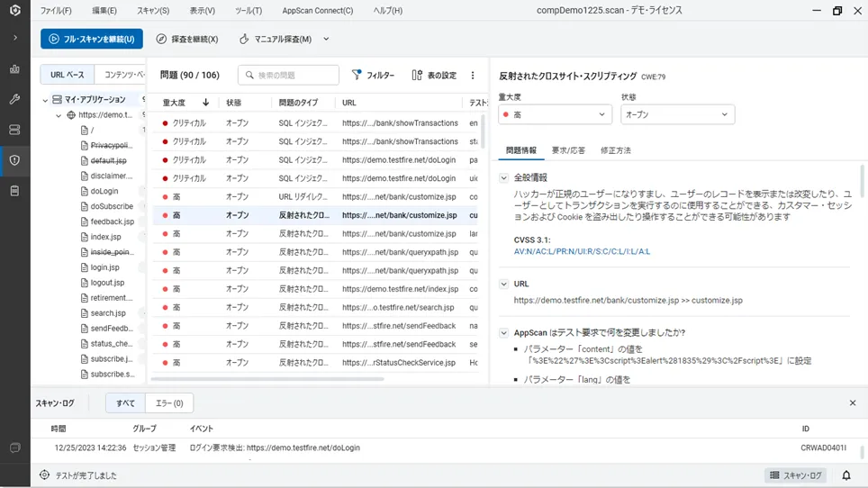The image size is (868, 488).
Task: Open the three-dot more options menu
Action: pyautogui.click(x=473, y=76)
